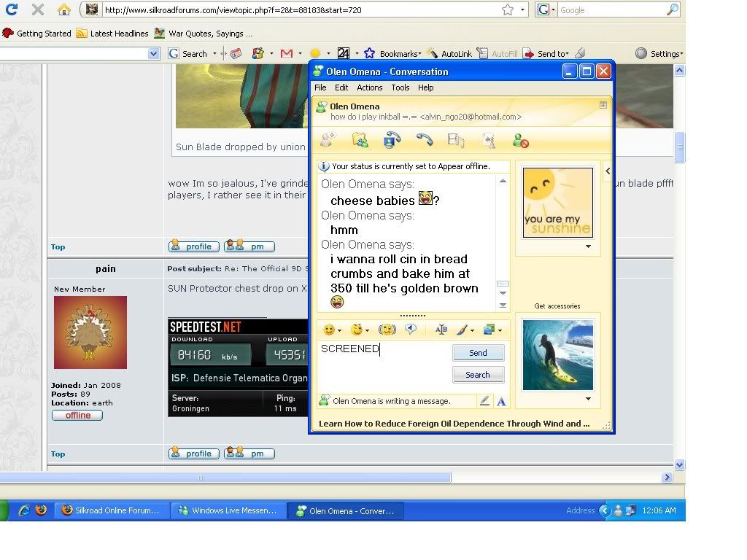Screen dimensions: 747x560
Task: Send a nudge using the shaking face icon
Action: tap(387, 330)
